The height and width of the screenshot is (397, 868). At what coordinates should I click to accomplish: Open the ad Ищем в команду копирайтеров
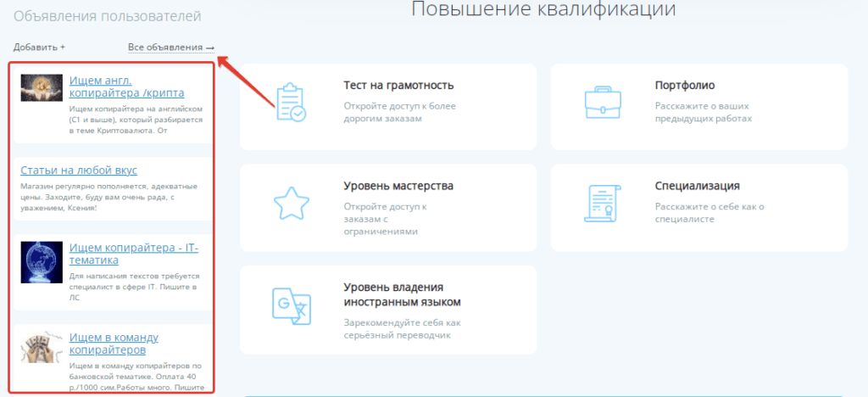point(114,344)
